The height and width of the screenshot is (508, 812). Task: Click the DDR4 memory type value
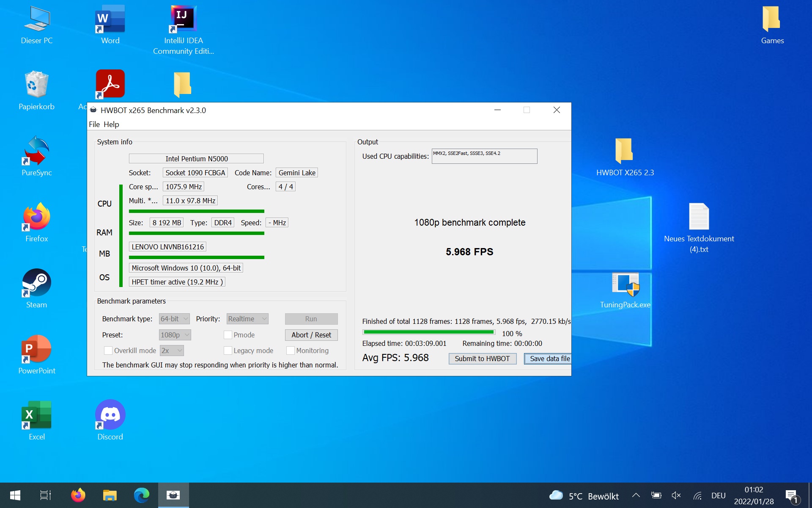pos(223,223)
